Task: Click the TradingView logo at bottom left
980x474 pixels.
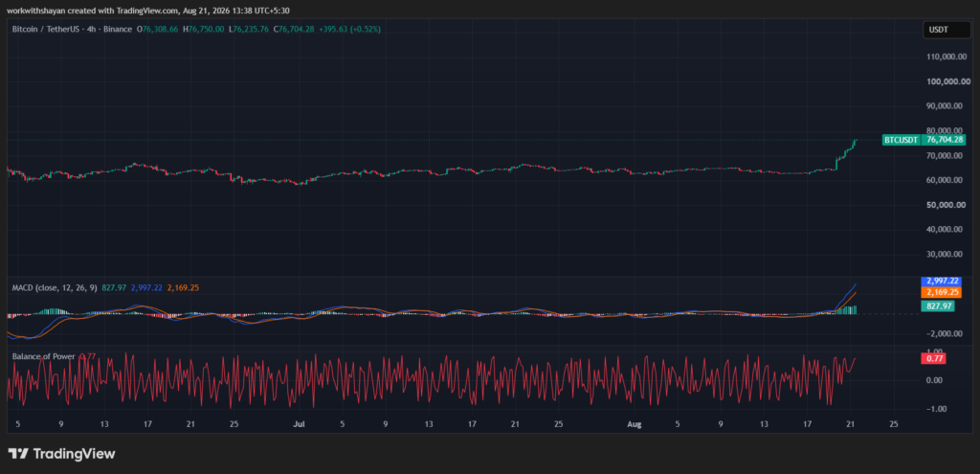Action: [x=61, y=454]
